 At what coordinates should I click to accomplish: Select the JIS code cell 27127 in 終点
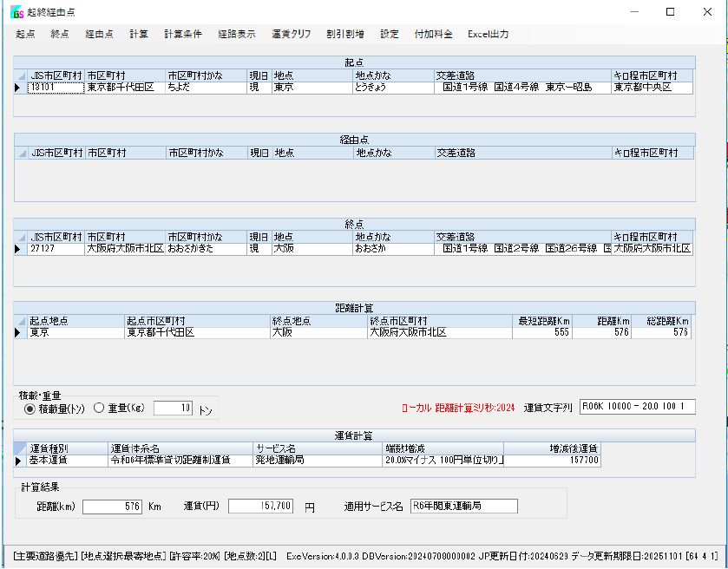click(x=56, y=249)
